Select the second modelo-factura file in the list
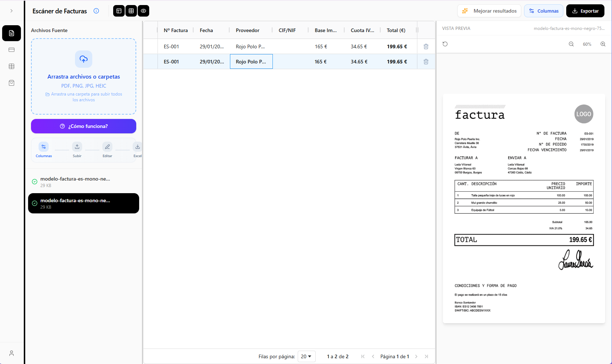 point(83,203)
